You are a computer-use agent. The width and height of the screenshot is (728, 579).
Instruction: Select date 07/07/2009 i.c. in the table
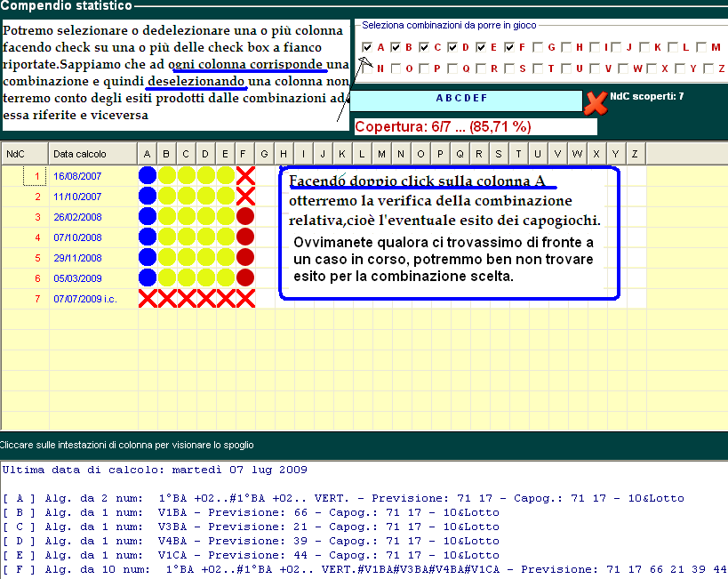click(85, 299)
